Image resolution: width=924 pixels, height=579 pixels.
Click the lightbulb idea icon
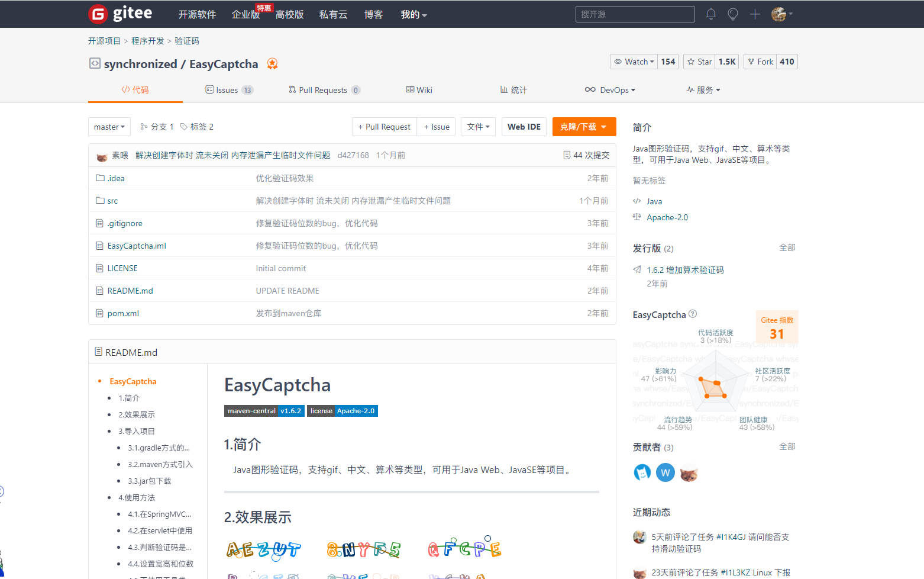[x=732, y=14]
